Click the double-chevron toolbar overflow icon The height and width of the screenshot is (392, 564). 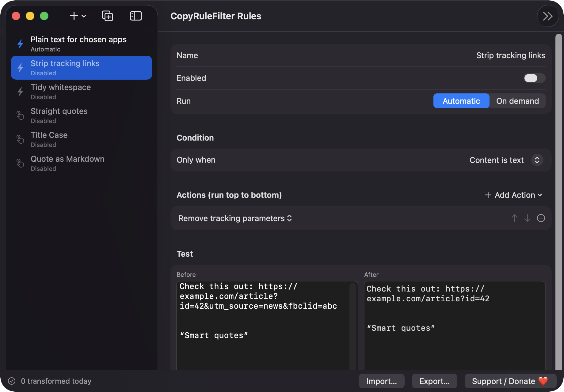point(548,16)
